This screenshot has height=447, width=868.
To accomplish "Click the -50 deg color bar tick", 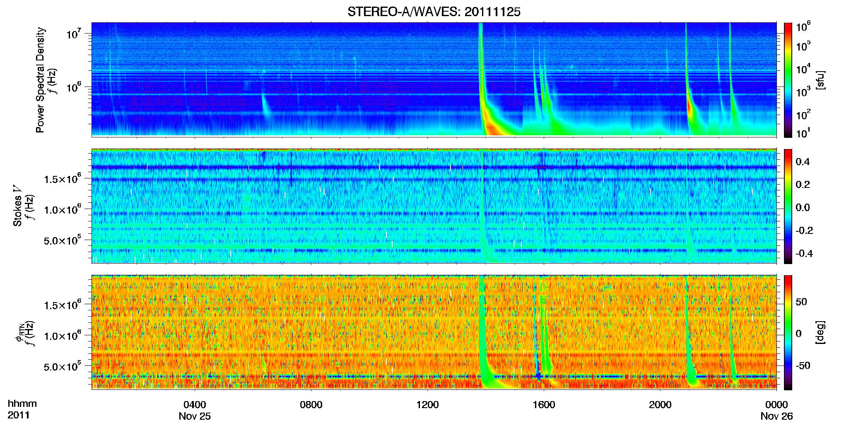I will (x=803, y=365).
